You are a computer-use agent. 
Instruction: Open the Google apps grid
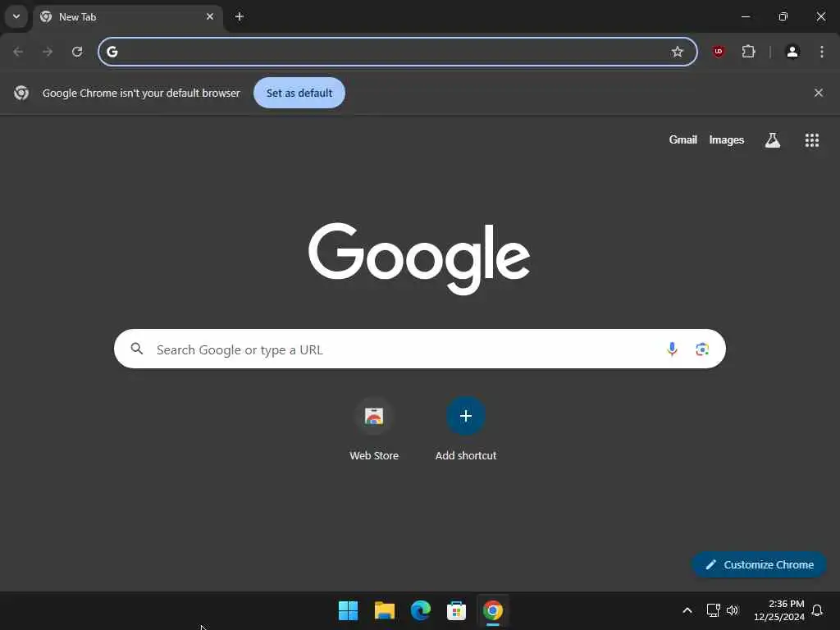[x=811, y=139]
